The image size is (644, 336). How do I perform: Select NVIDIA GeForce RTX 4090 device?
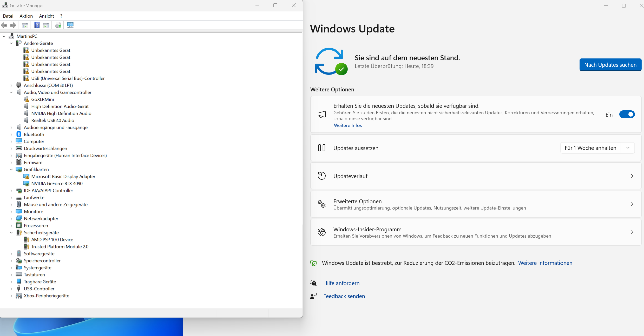(57, 183)
